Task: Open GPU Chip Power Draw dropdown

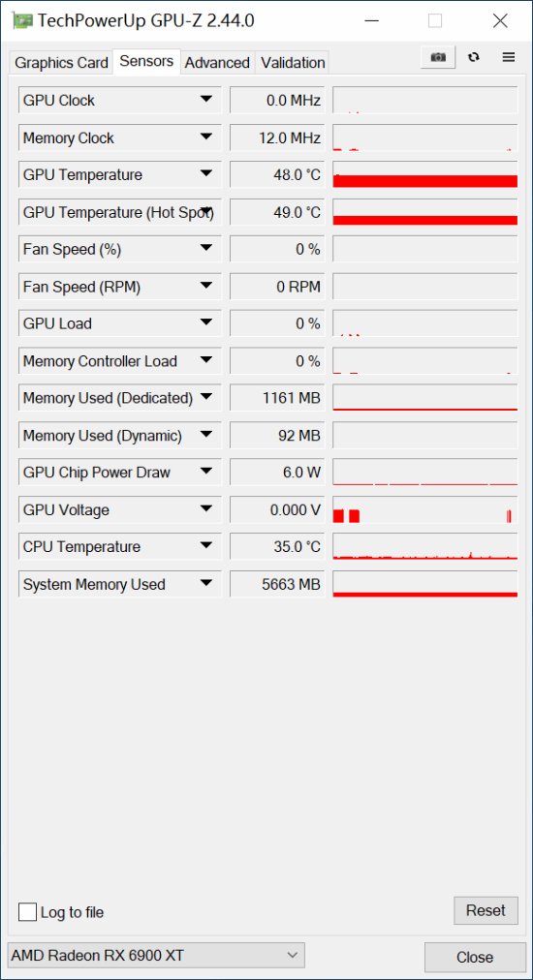Action: click(x=205, y=472)
